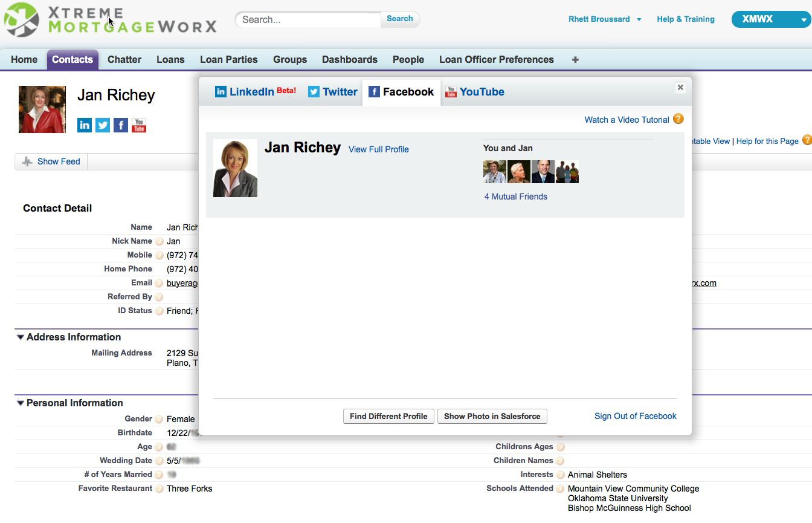Open the XMWX app menu dropdown
The height and width of the screenshot is (523, 812).
(x=771, y=19)
